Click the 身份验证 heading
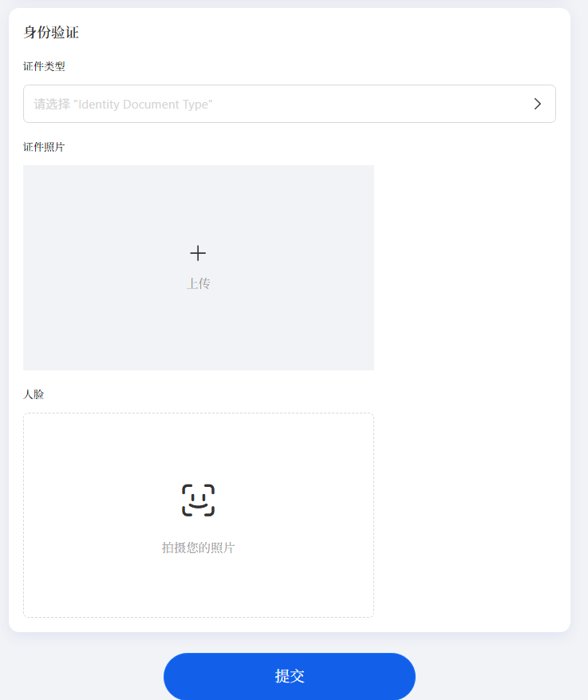Screen dimensions: 588x700 pos(51,32)
